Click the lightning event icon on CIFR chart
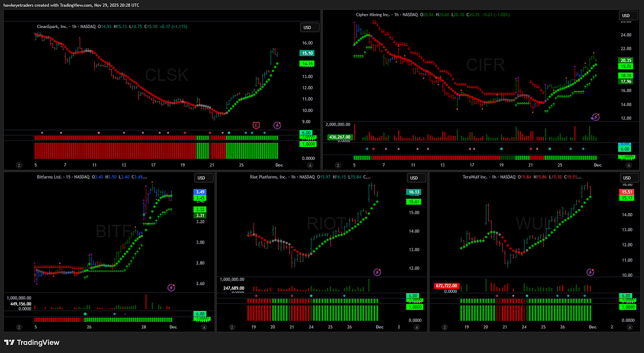 tap(595, 117)
